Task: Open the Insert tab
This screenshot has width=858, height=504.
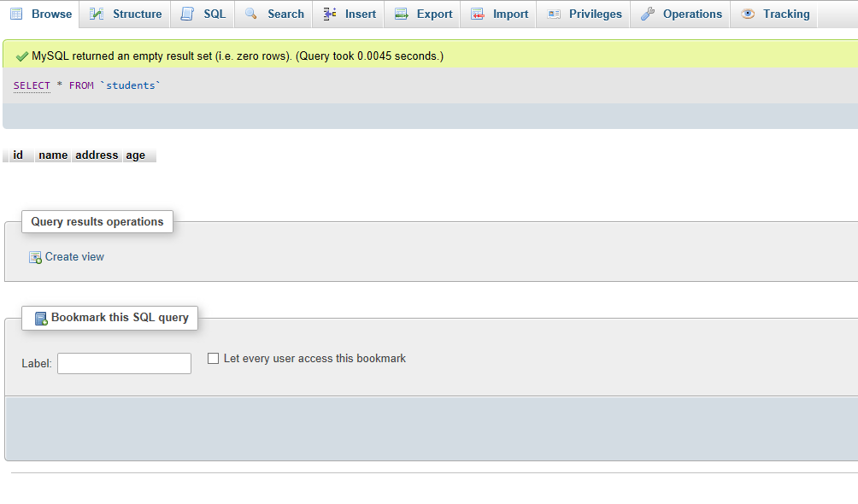Action: (x=348, y=14)
